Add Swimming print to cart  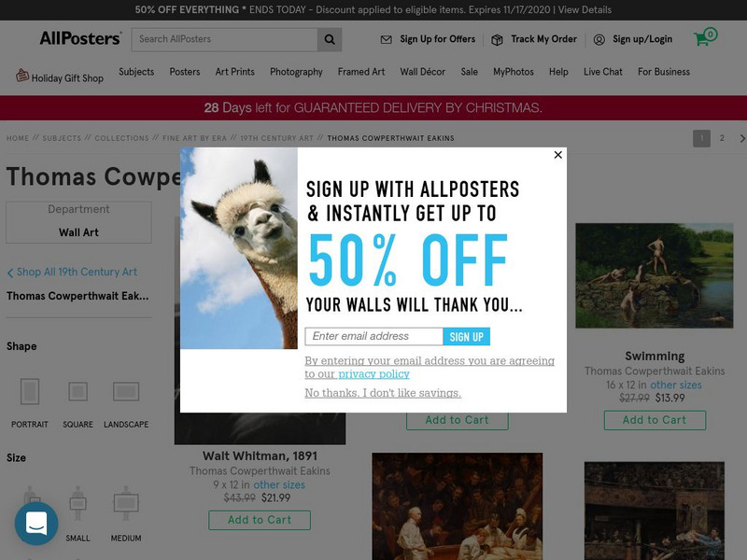pos(655,421)
